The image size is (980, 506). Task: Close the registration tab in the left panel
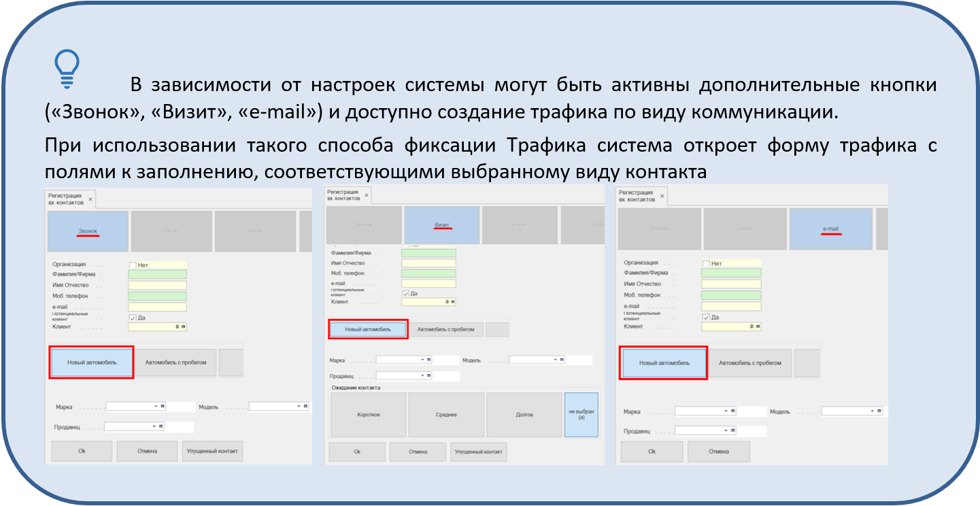click(x=90, y=199)
